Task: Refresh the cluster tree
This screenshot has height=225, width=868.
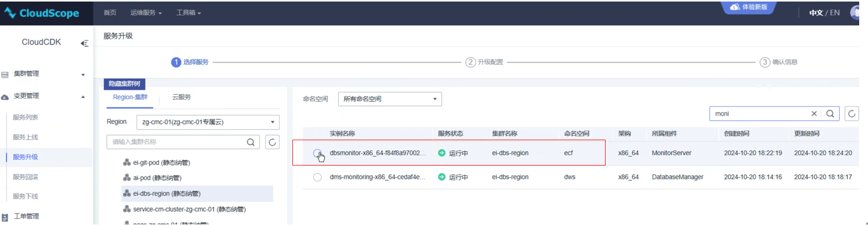Action: click(x=272, y=142)
